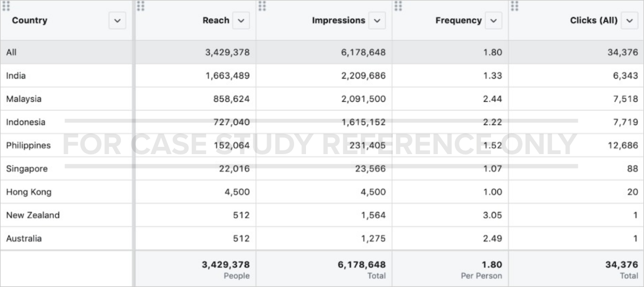Screen dimensions: 644x287
Task: Click the Hong Kong country cell
Action: tap(28, 192)
